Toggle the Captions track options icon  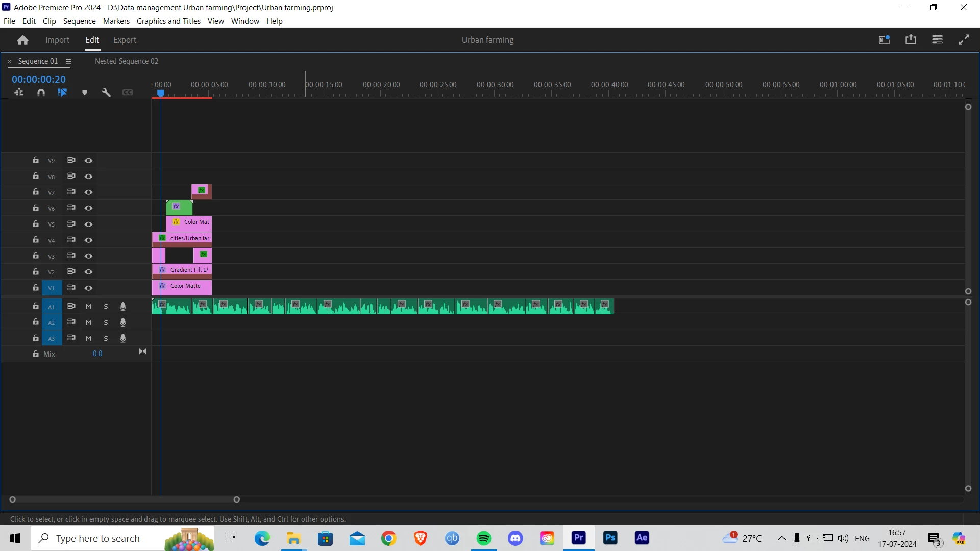click(128, 92)
